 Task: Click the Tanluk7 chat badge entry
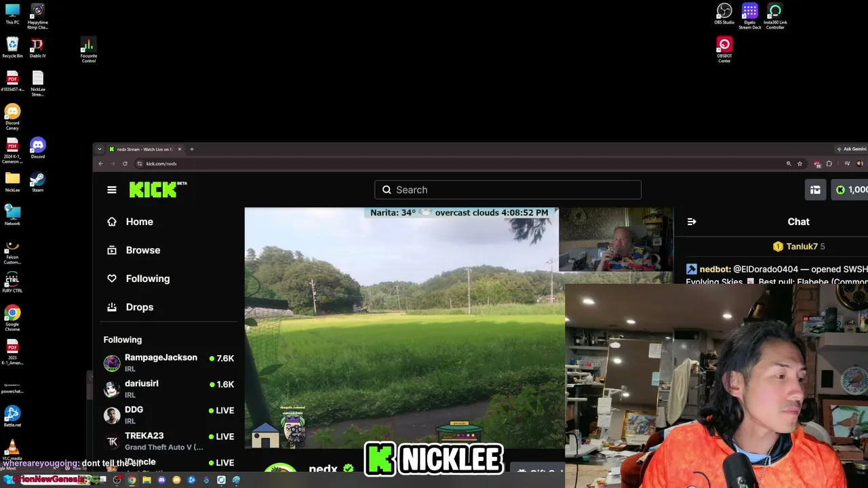click(799, 246)
